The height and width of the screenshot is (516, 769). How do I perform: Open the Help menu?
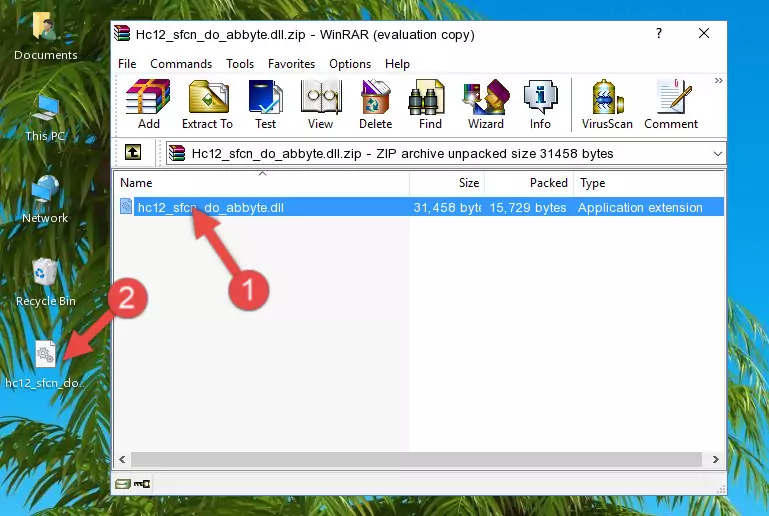point(397,64)
